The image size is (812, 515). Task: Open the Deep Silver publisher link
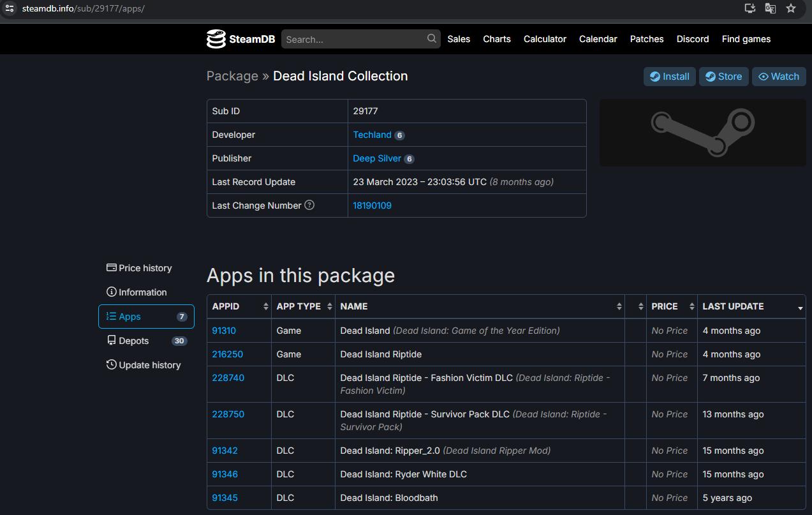click(377, 158)
